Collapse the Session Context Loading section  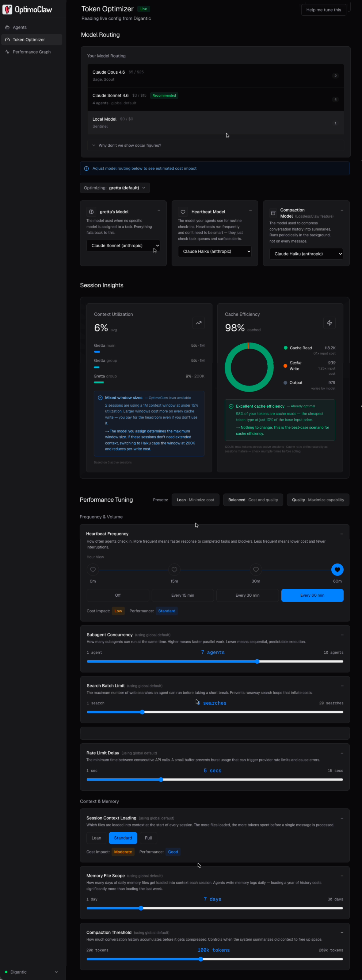pos(342,818)
